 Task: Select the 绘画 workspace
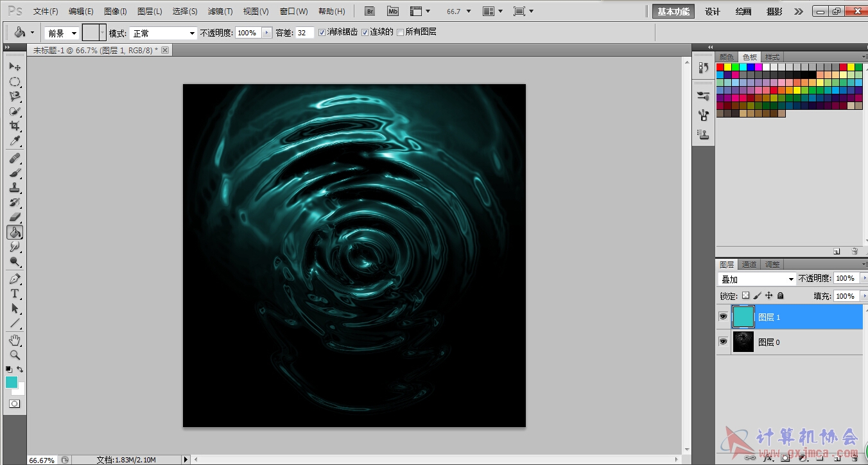(743, 12)
